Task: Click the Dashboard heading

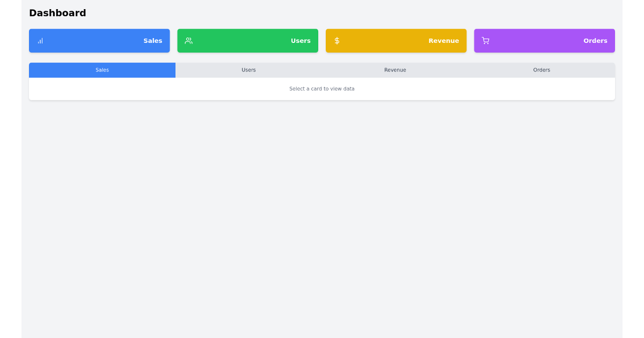Action: [57, 13]
